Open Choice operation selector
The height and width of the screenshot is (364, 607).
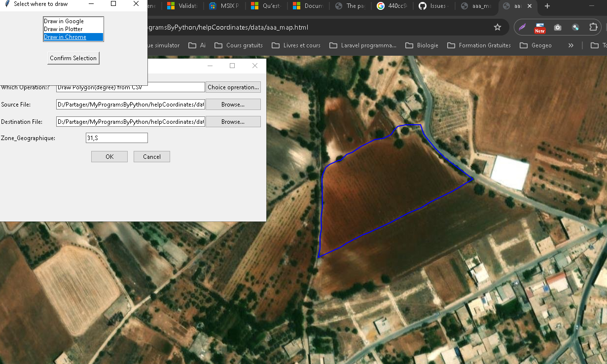233,87
